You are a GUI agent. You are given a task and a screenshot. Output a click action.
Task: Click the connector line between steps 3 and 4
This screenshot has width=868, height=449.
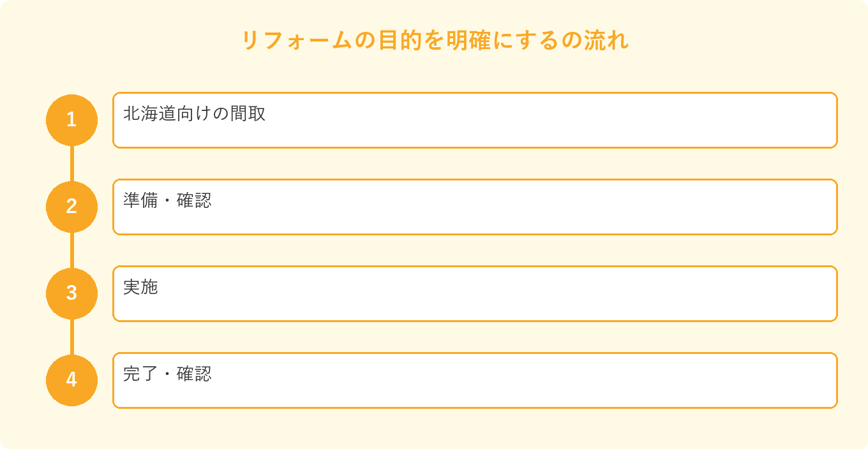point(71,337)
